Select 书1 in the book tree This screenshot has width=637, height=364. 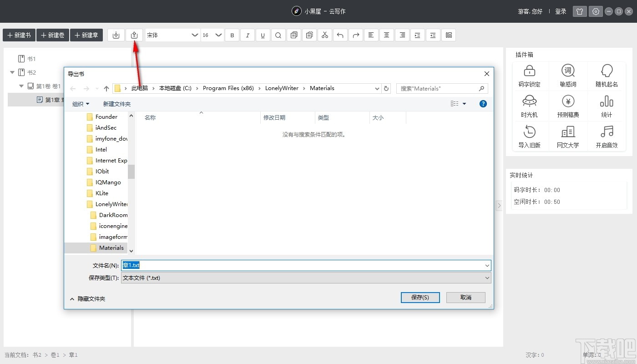pyautogui.click(x=26, y=59)
